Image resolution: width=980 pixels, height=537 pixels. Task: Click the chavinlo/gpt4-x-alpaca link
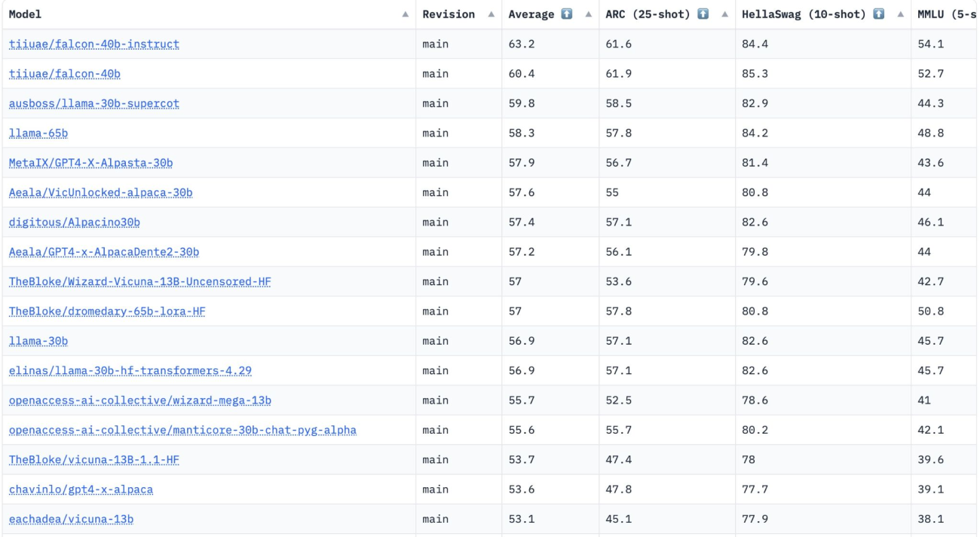[81, 489]
